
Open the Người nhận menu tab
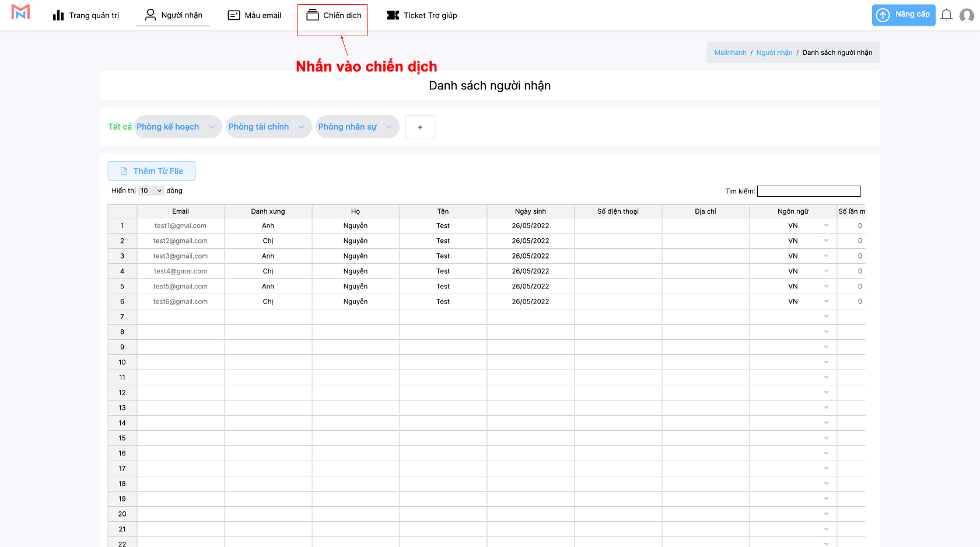click(173, 15)
